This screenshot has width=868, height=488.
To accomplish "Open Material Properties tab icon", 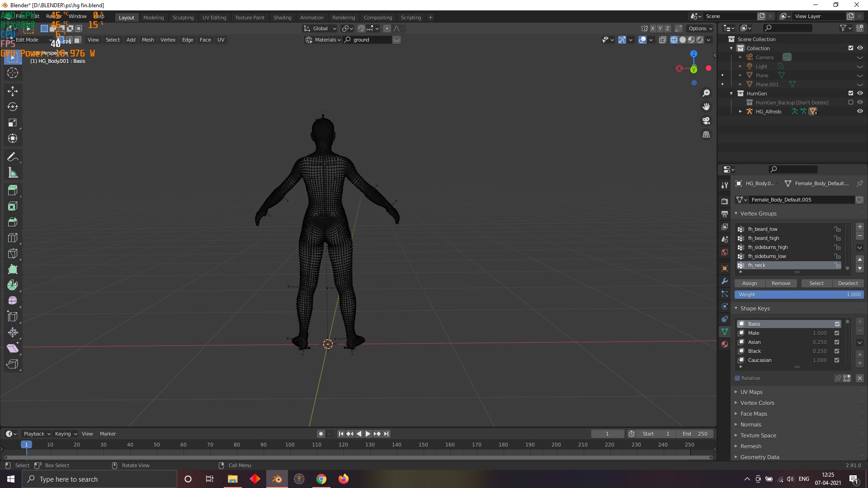I will coord(725,344).
